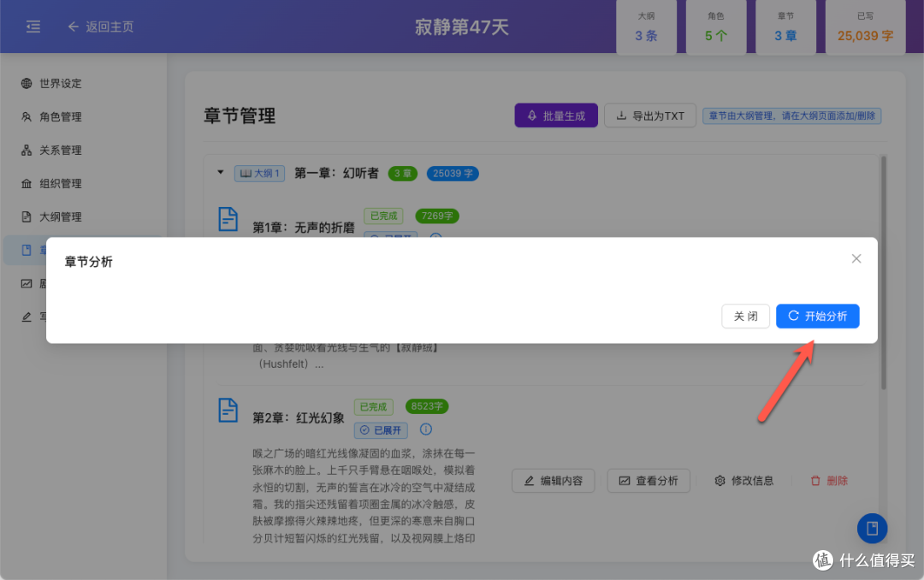
Task: Click the 已完成 tag of 第2章
Action: pyautogui.click(x=373, y=406)
